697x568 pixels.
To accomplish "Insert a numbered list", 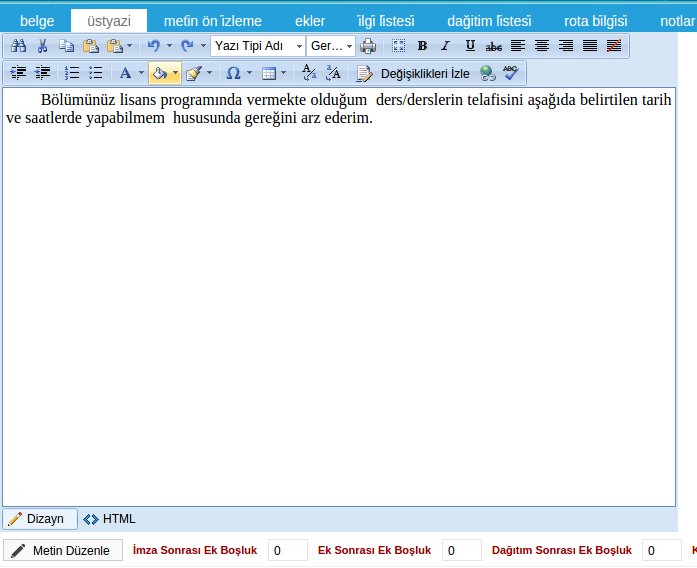I will coord(72,73).
